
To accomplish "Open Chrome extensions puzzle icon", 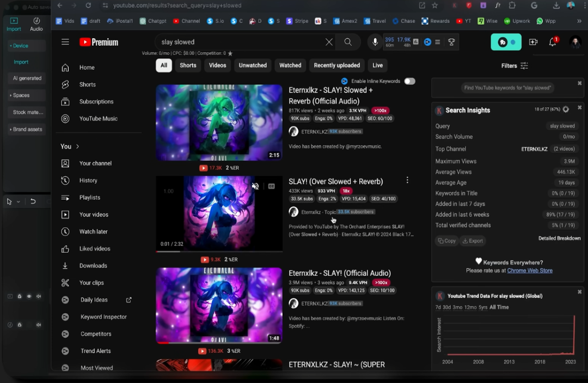I will point(512,5).
